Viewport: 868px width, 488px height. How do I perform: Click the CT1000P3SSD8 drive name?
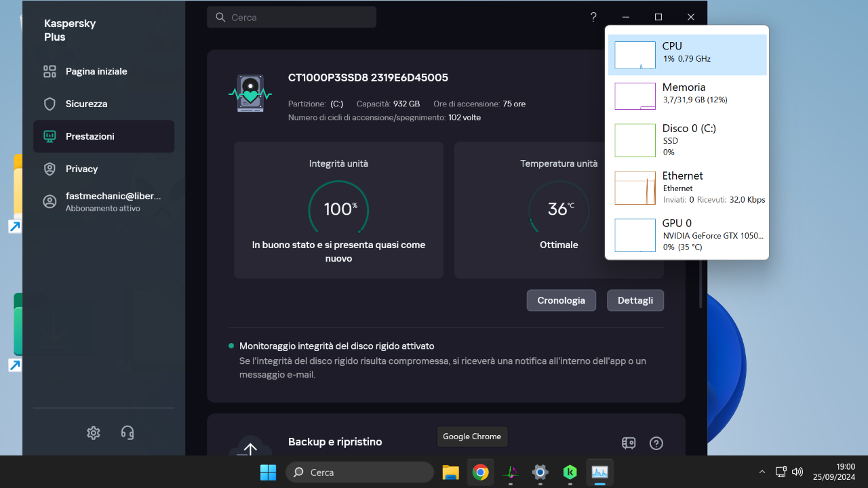point(368,78)
